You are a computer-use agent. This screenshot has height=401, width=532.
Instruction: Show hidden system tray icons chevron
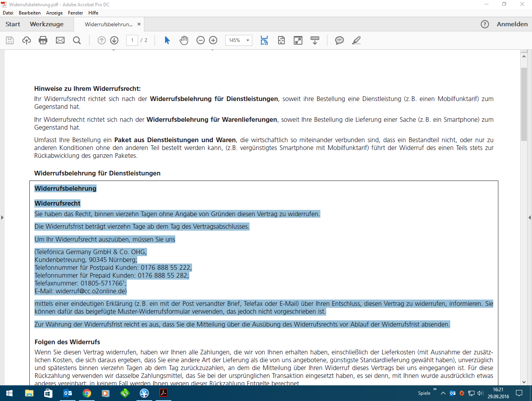pyautogui.click(x=443, y=393)
